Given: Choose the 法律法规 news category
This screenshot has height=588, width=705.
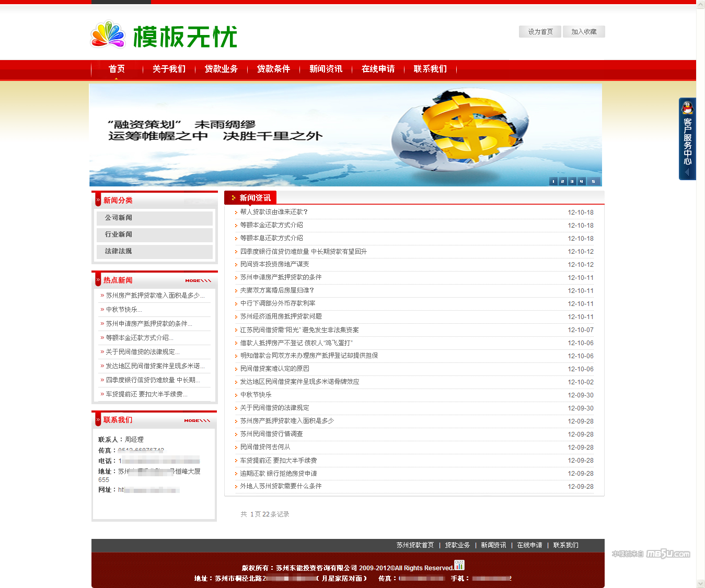Looking at the screenshot, I should 119,251.
